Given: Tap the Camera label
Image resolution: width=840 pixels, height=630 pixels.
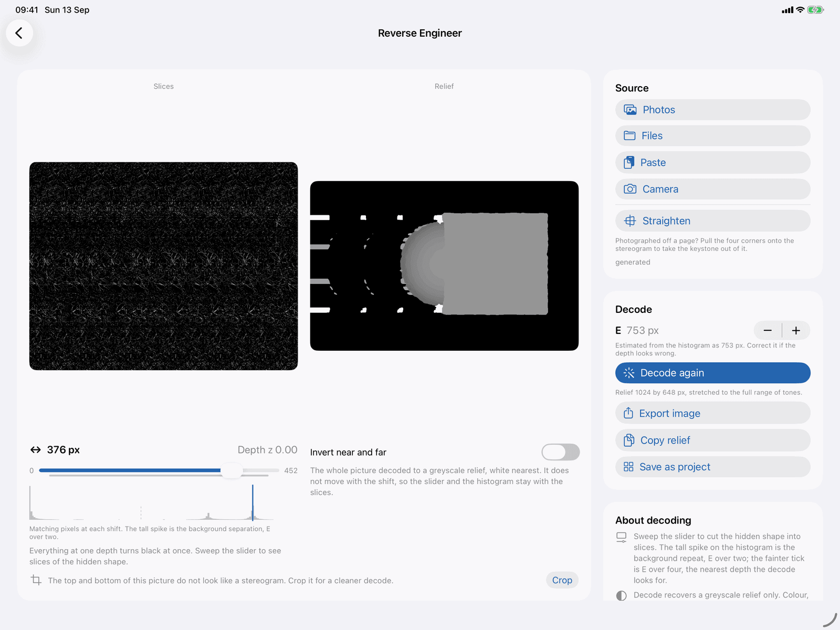Looking at the screenshot, I should pos(660,189).
